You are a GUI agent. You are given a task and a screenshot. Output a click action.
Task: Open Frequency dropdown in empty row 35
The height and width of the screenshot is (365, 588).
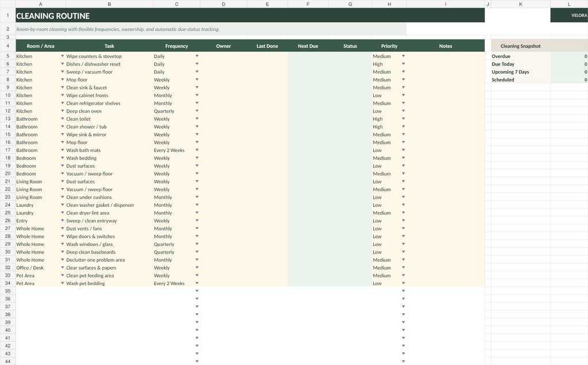pos(197,291)
